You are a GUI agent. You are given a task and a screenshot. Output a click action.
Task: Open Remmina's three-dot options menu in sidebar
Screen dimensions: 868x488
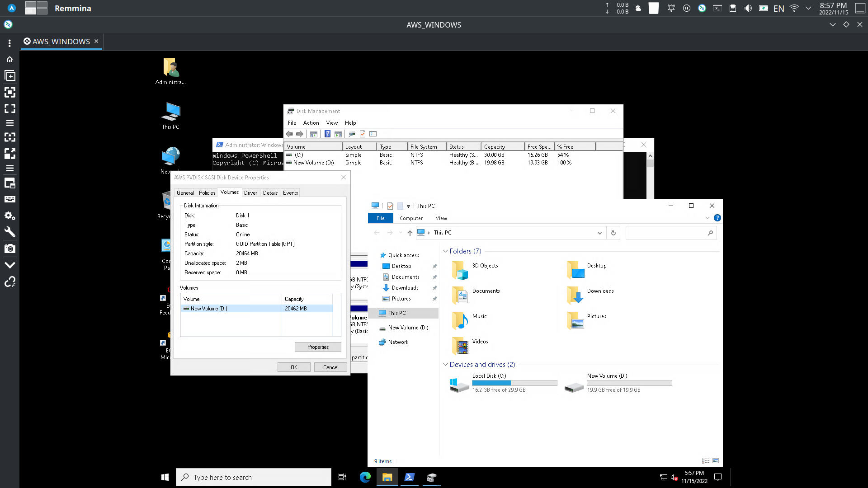pos(9,43)
